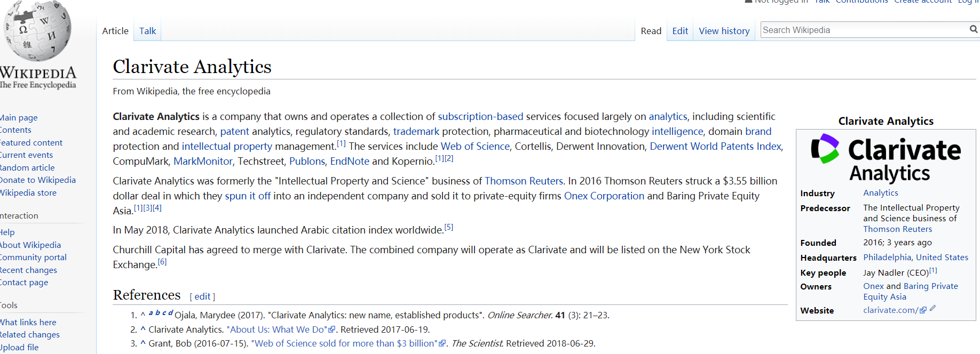Image resolution: width=980 pixels, height=354 pixels.
Task: Open Upload file link
Action: (x=19, y=348)
